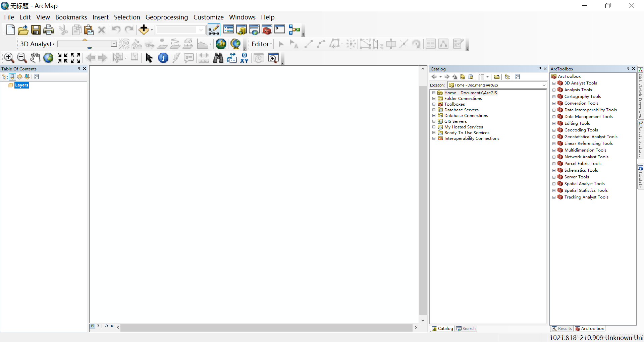
Task: Open the Search window from toolbar
Action: pyautogui.click(x=254, y=30)
